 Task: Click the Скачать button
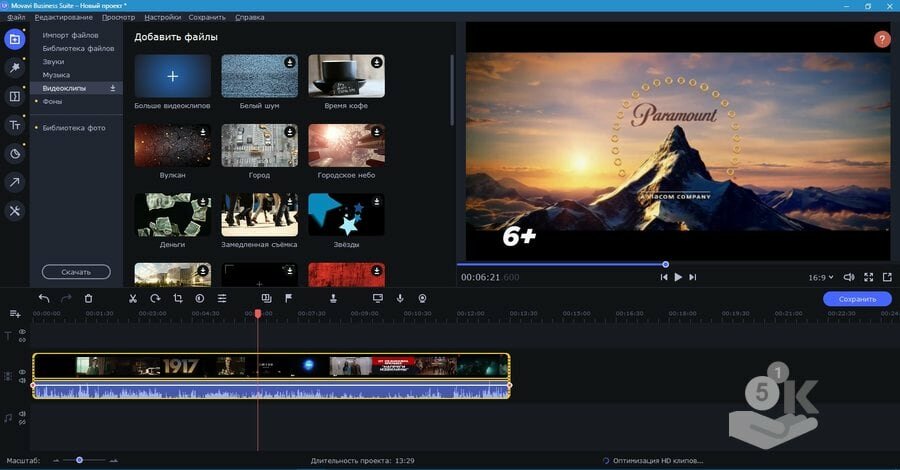click(76, 272)
